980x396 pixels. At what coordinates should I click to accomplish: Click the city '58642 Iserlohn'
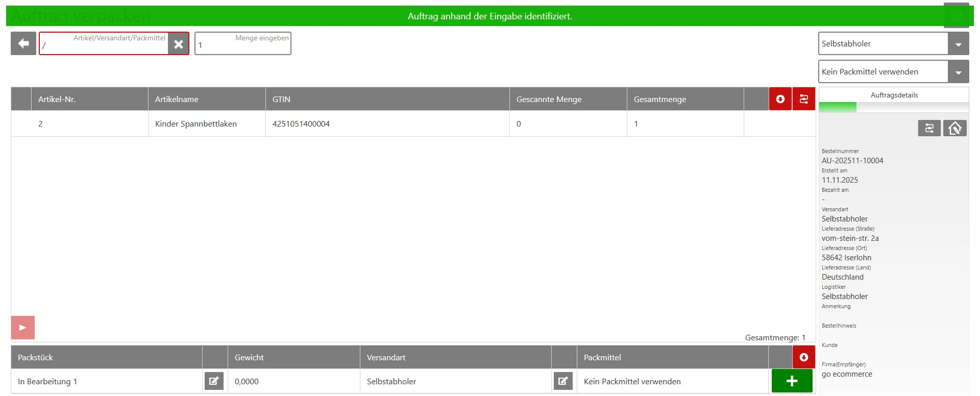tap(846, 258)
